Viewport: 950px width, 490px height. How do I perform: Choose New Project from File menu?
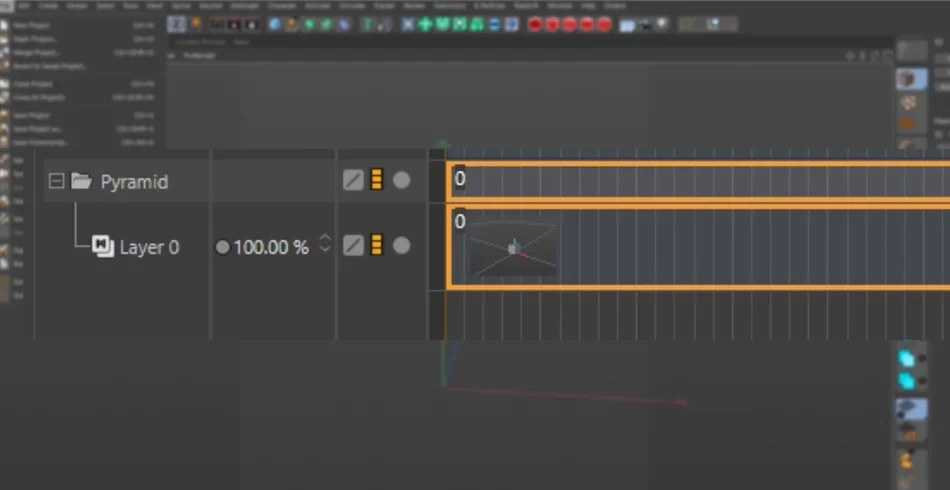click(32, 26)
